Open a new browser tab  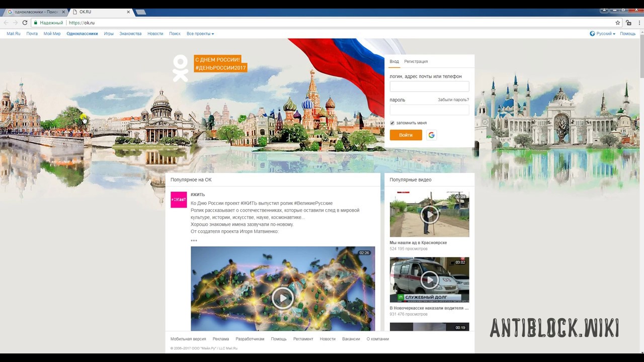click(141, 12)
